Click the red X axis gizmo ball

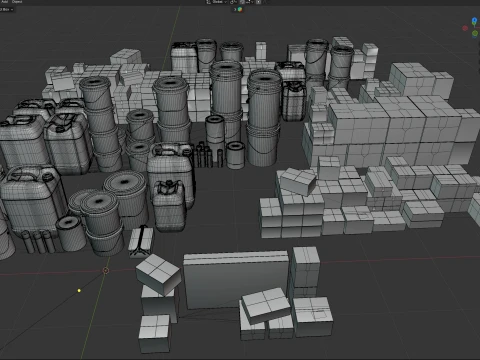(465, 28)
